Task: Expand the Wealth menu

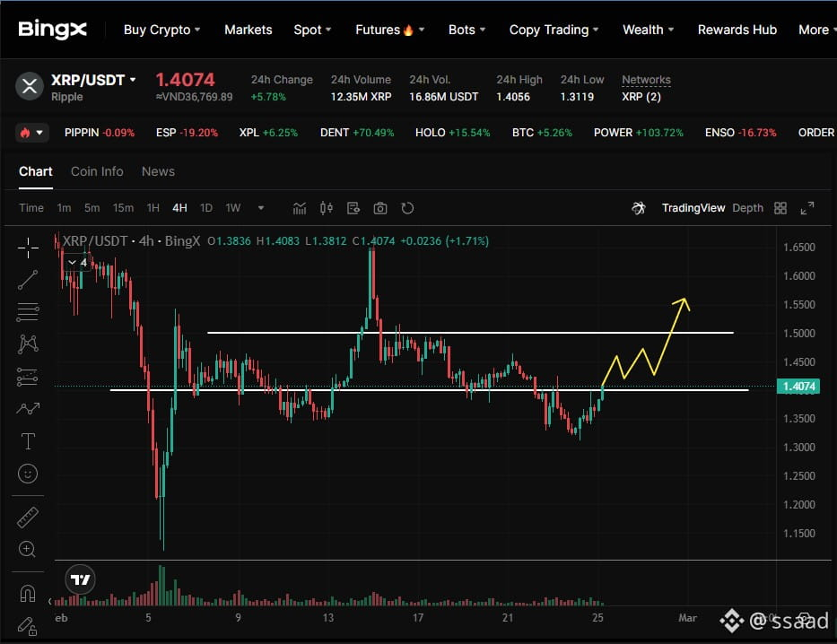Action: pos(648,30)
